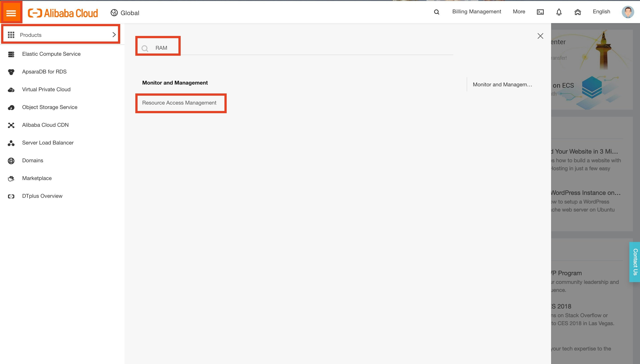Image resolution: width=640 pixels, height=364 pixels.
Task: Launch the Cloud Shell terminal icon
Action: (x=540, y=12)
